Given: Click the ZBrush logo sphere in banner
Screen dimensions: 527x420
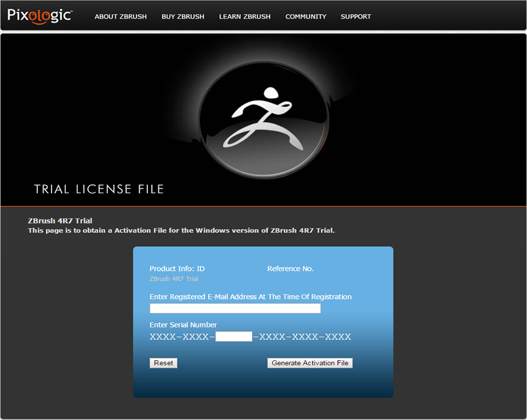Looking at the screenshot, I should (263, 120).
